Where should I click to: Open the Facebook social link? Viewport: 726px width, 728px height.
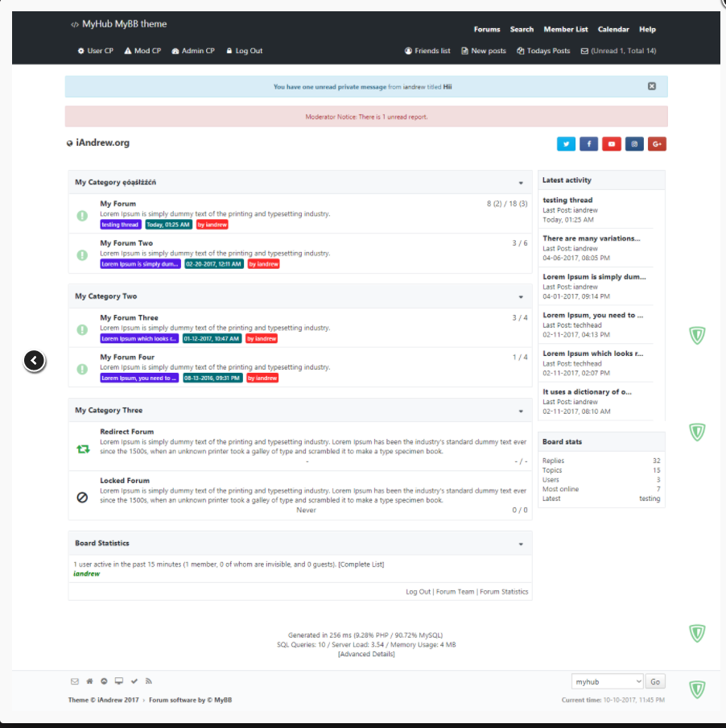(588, 144)
